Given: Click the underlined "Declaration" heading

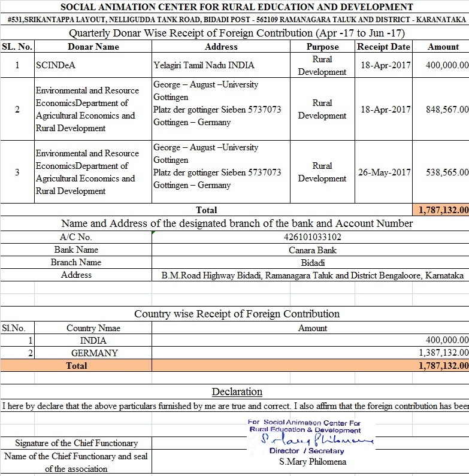Looking at the screenshot, I should point(237,392).
